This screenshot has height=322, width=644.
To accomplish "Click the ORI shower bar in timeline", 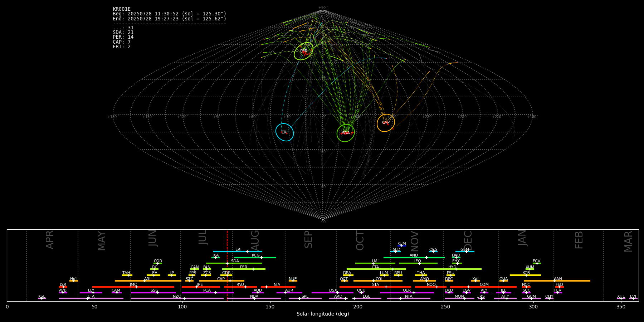I will (378, 281).
